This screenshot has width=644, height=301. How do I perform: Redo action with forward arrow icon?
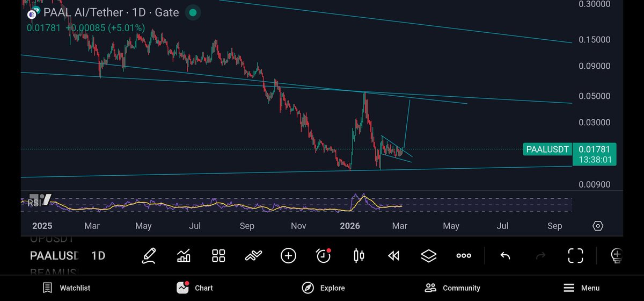coord(540,256)
